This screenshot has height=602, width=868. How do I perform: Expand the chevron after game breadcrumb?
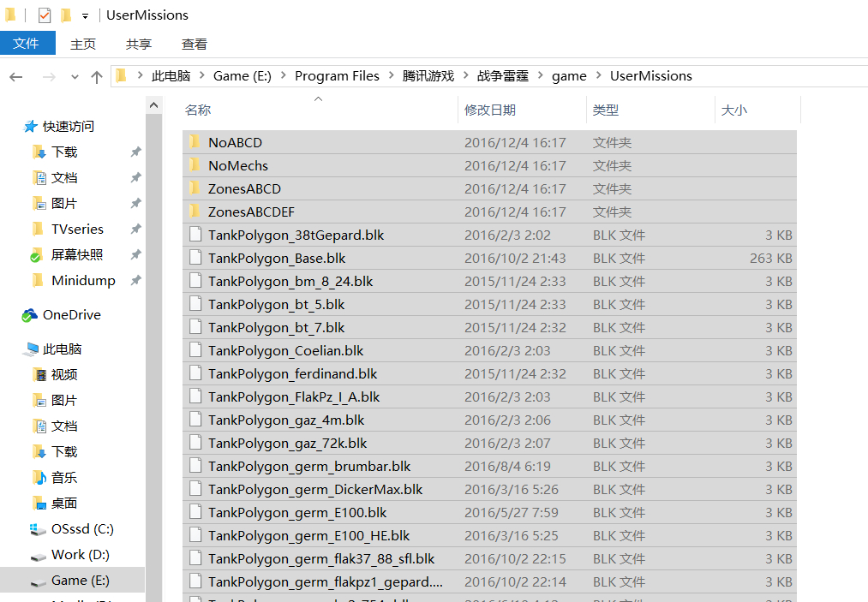pos(598,75)
